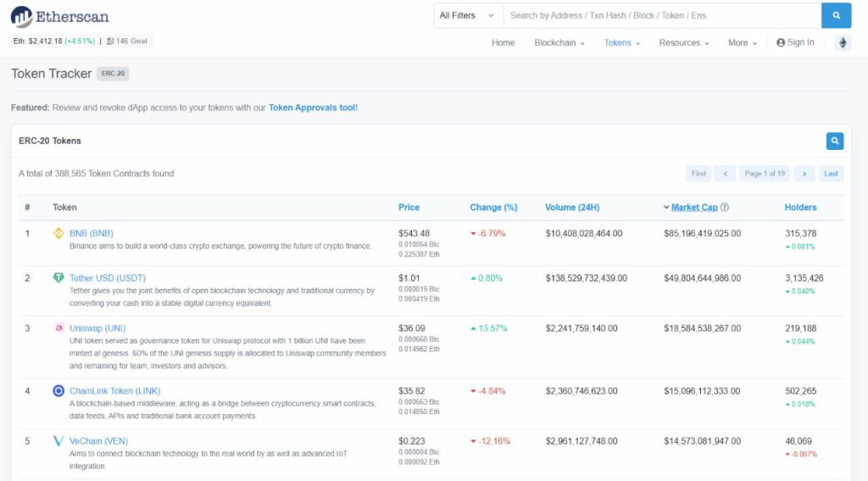Screen dimensions: 868x481
Task: Click the Market Cap help question icon
Action: 725,207
